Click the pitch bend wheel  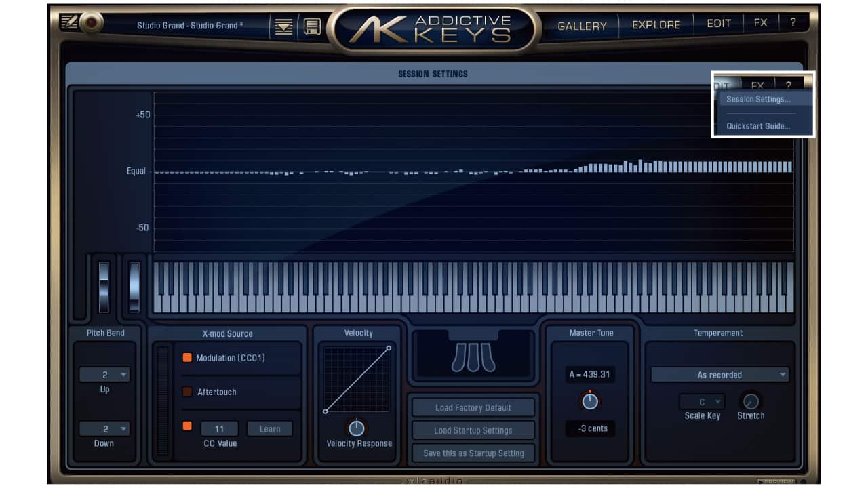coord(104,287)
